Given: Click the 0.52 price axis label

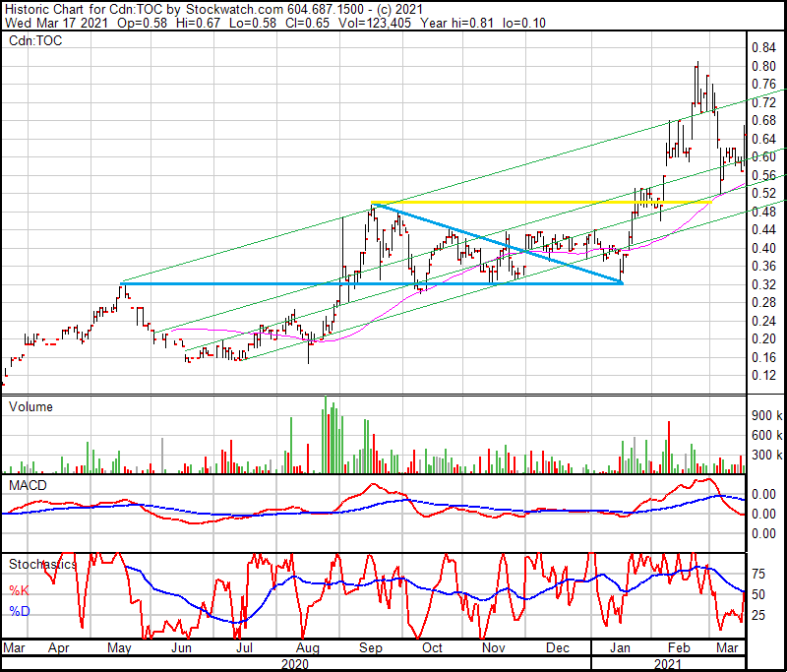Looking at the screenshot, I should 764,193.
